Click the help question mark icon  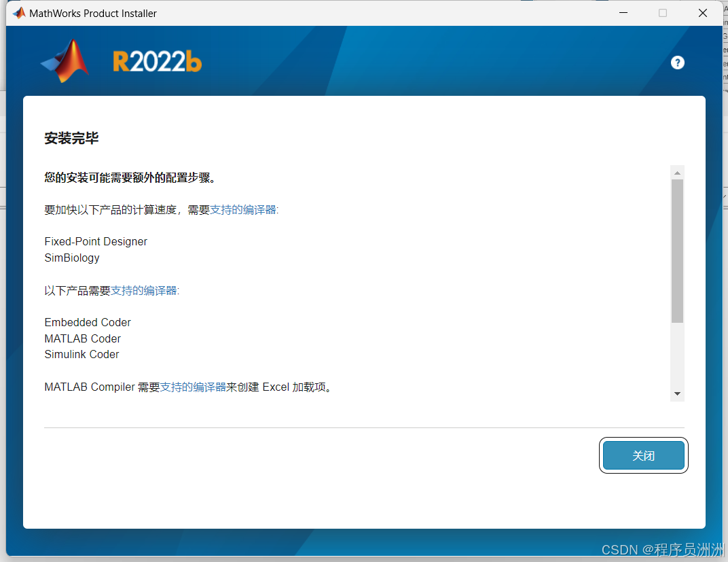tap(677, 63)
